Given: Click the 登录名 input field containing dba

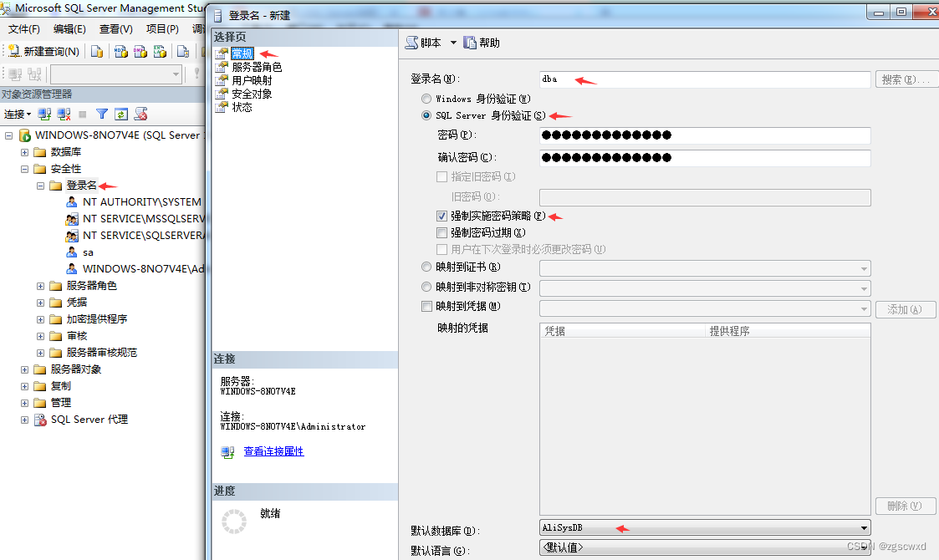Looking at the screenshot, I should (x=705, y=79).
